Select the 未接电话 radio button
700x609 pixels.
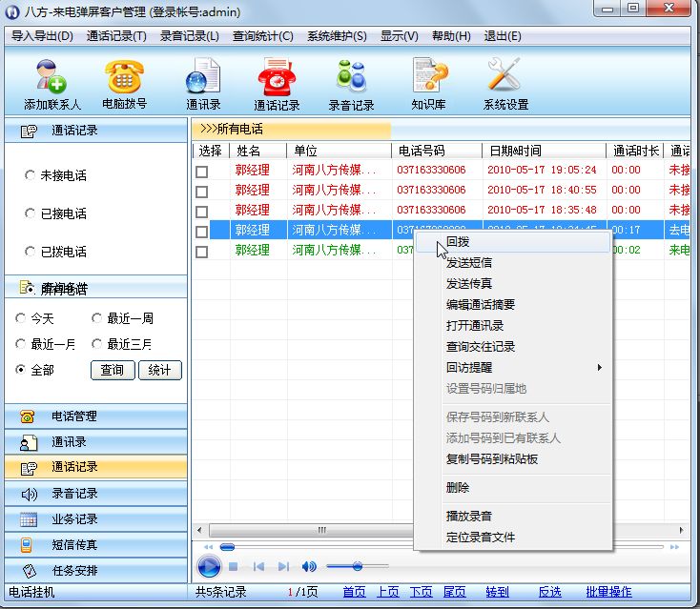[x=30, y=176]
